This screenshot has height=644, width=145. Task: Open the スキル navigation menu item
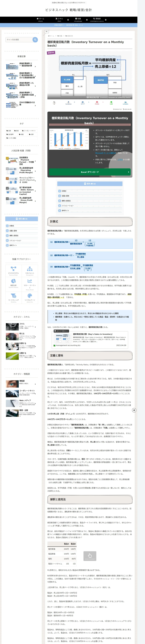(x=59, y=20)
